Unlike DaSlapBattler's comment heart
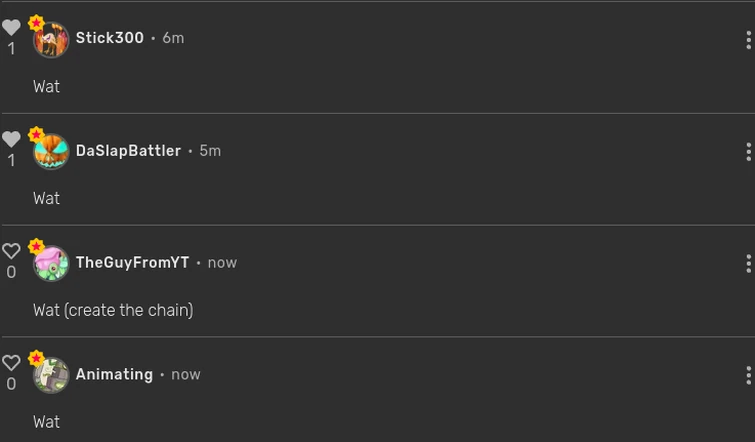Image resolution: width=755 pixels, height=442 pixels. coord(11,140)
